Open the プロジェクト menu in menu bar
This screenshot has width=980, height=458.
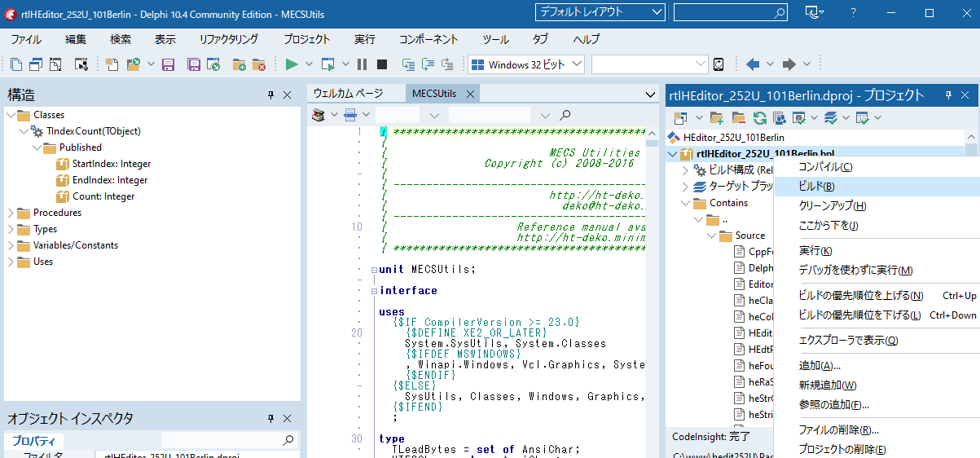(306, 39)
